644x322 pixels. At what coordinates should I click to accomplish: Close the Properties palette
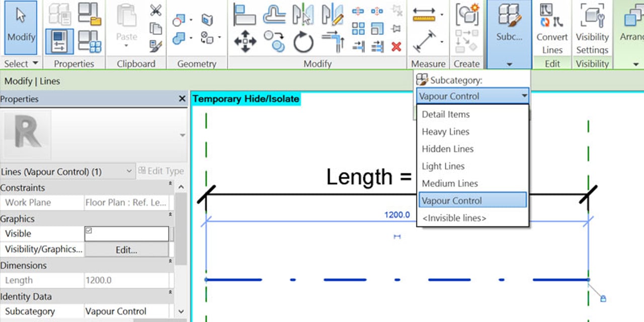point(182,99)
